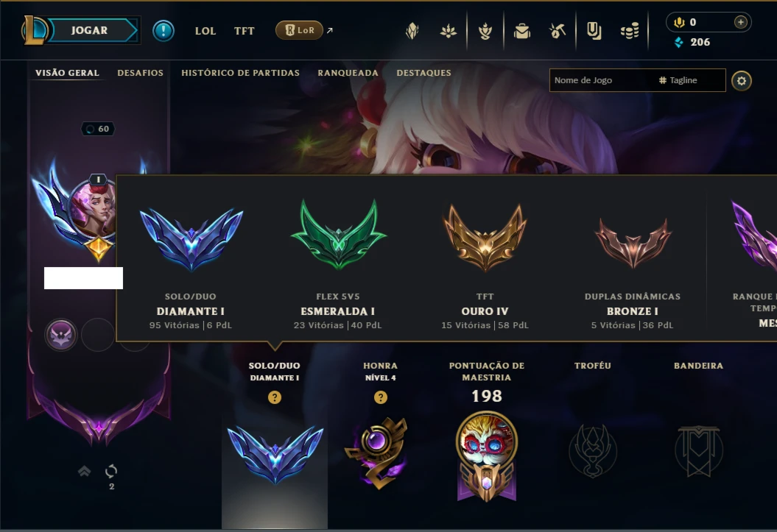The width and height of the screenshot is (777, 532).
Task: Click the Honra help question mark
Action: click(381, 397)
